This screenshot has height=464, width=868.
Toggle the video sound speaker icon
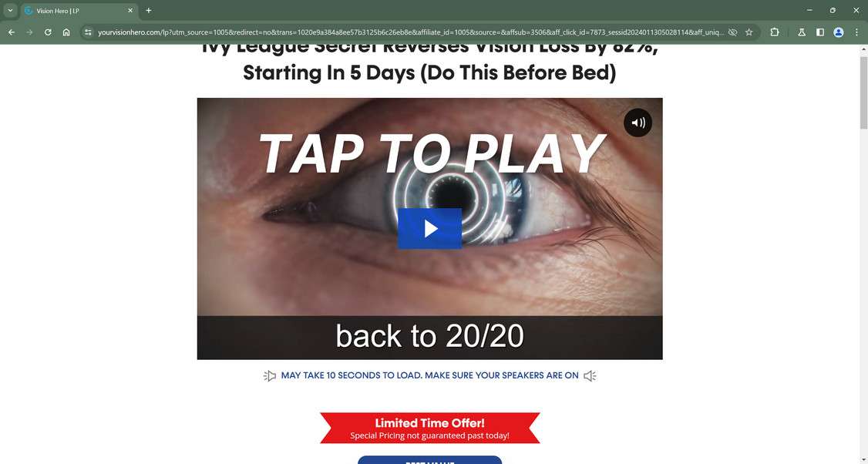638,123
